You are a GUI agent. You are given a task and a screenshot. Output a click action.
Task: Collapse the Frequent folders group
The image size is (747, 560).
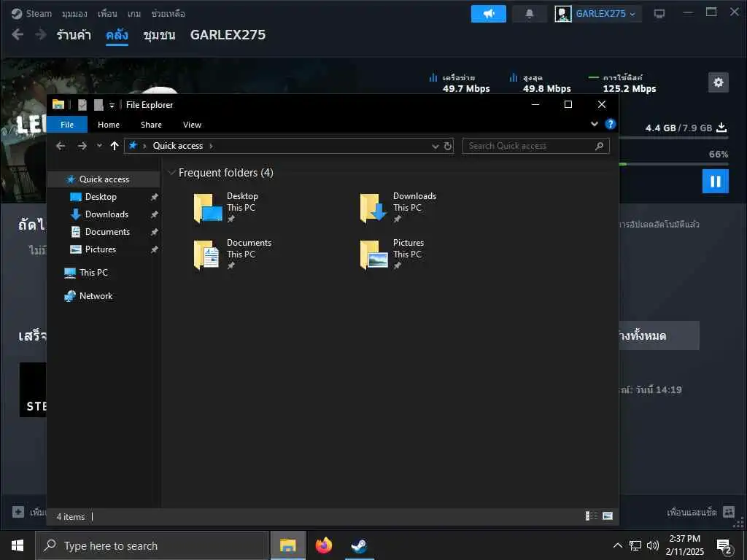(x=171, y=172)
